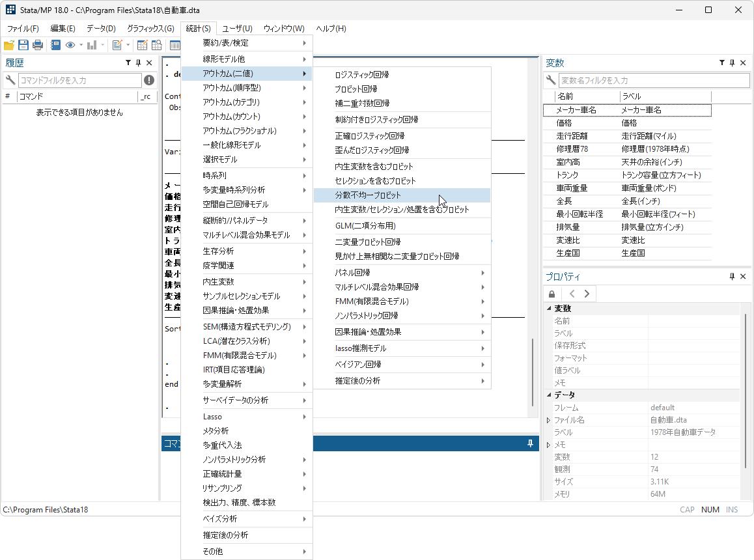Click the Graph bar chart icon

[x=92, y=45]
